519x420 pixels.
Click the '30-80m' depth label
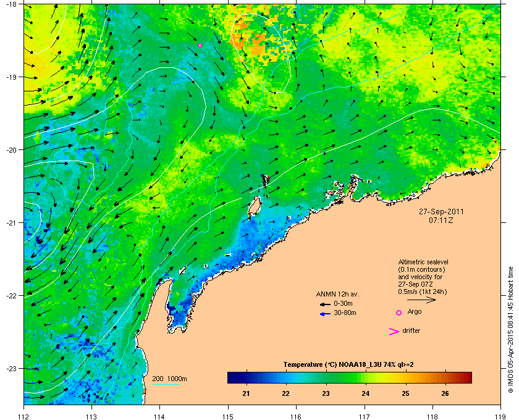tap(345, 313)
